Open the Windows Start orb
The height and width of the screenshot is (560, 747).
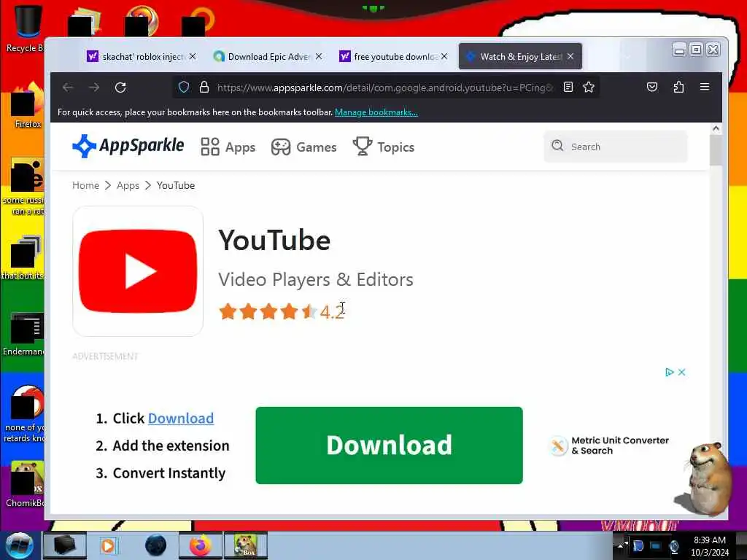(19, 545)
